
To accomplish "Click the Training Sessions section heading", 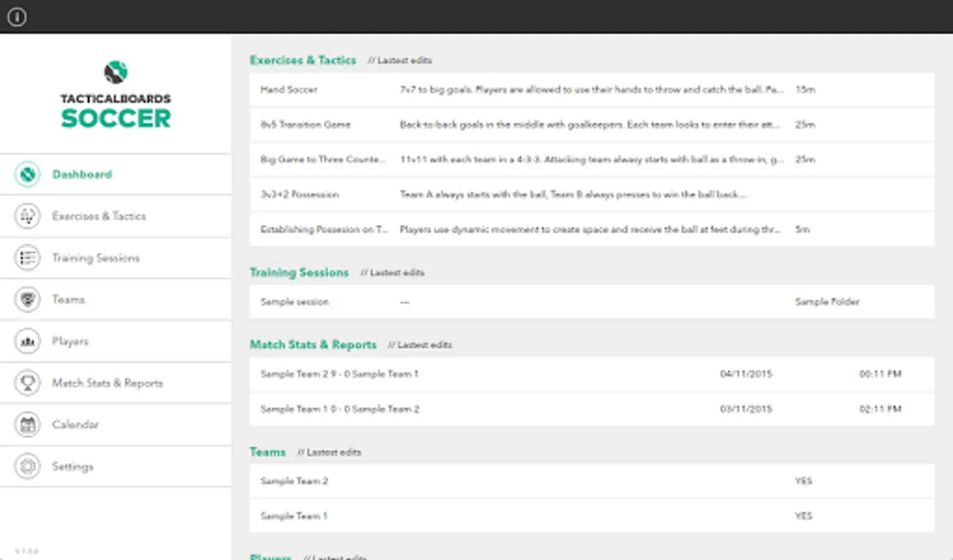I will coord(299,273).
